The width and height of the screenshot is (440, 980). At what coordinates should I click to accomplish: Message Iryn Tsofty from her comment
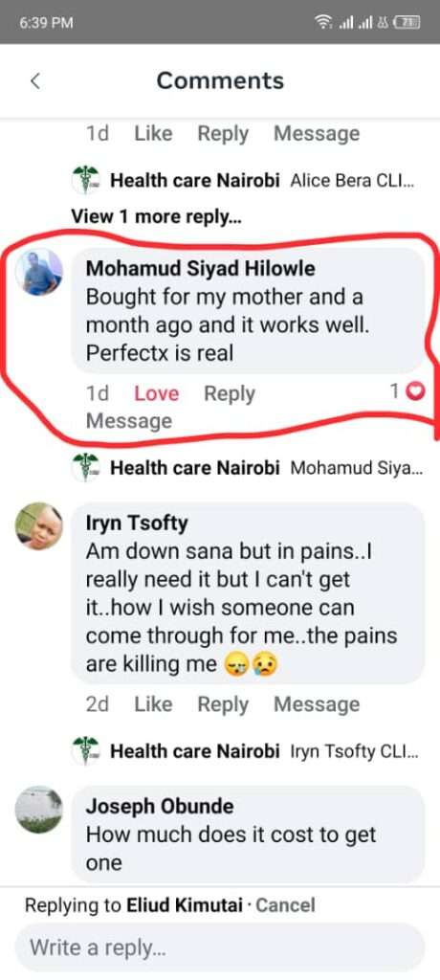[x=317, y=704]
